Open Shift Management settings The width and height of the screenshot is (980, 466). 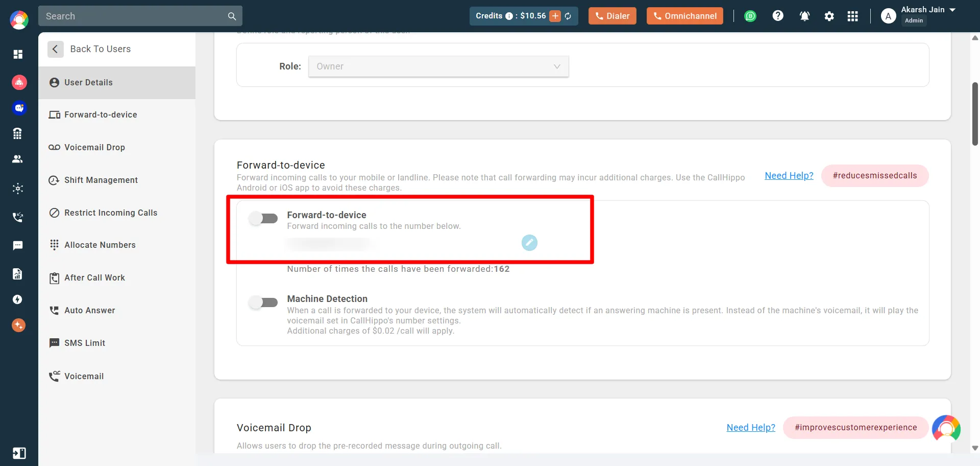coord(101,180)
